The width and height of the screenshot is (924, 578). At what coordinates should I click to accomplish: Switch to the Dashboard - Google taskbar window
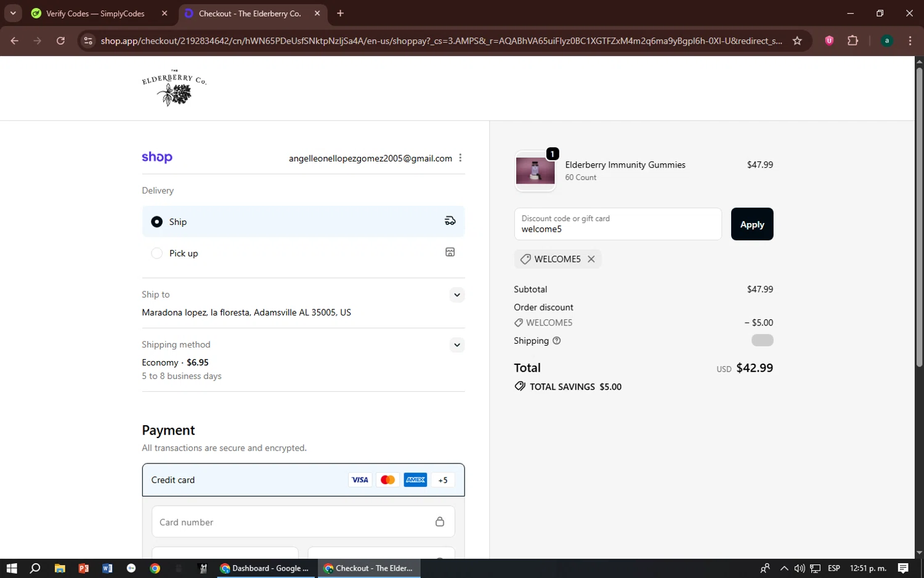click(265, 568)
